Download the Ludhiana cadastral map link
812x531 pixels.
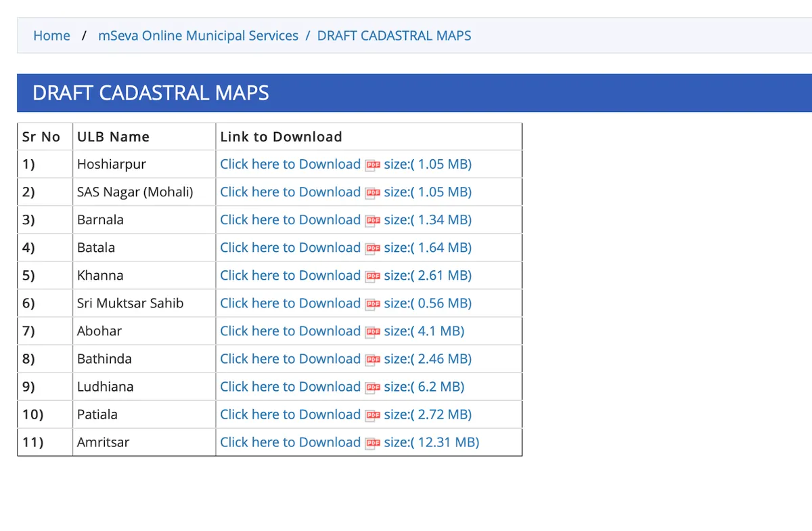click(x=290, y=387)
